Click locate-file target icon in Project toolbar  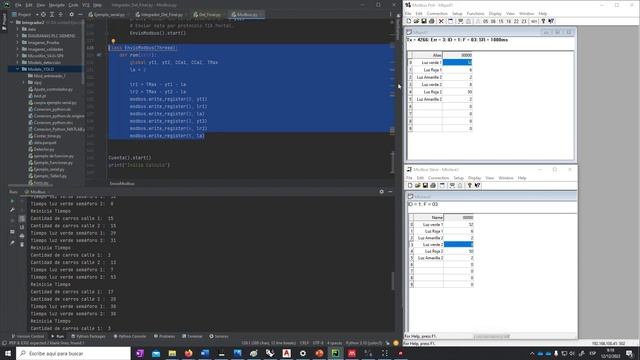43,14
